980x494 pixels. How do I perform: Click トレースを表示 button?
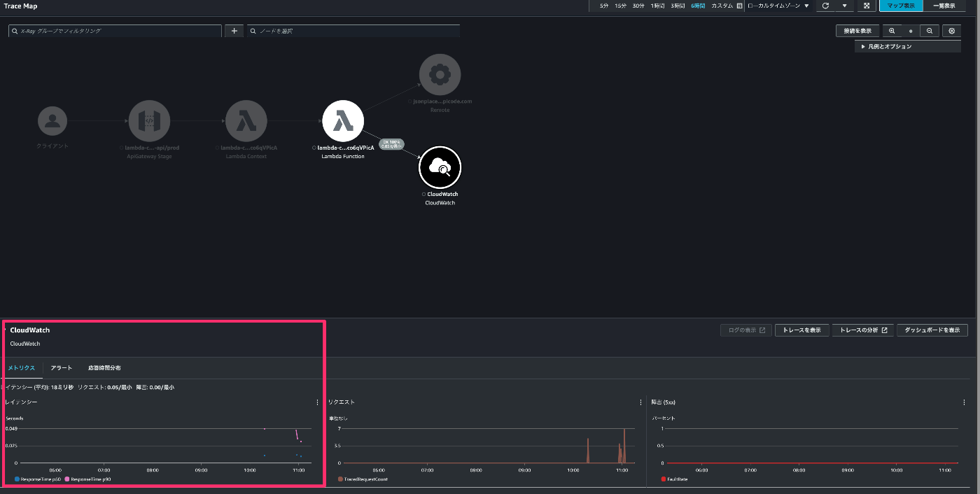click(x=802, y=330)
